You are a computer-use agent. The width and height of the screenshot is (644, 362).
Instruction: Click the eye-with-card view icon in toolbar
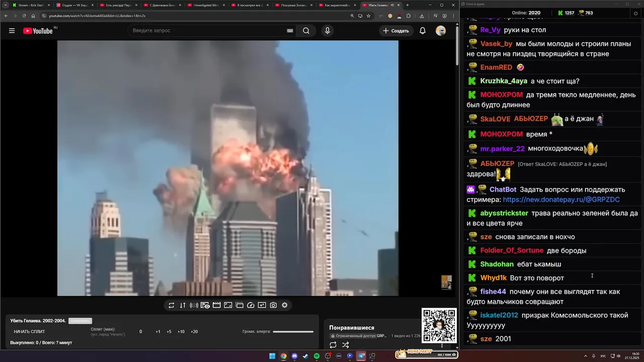(205, 305)
